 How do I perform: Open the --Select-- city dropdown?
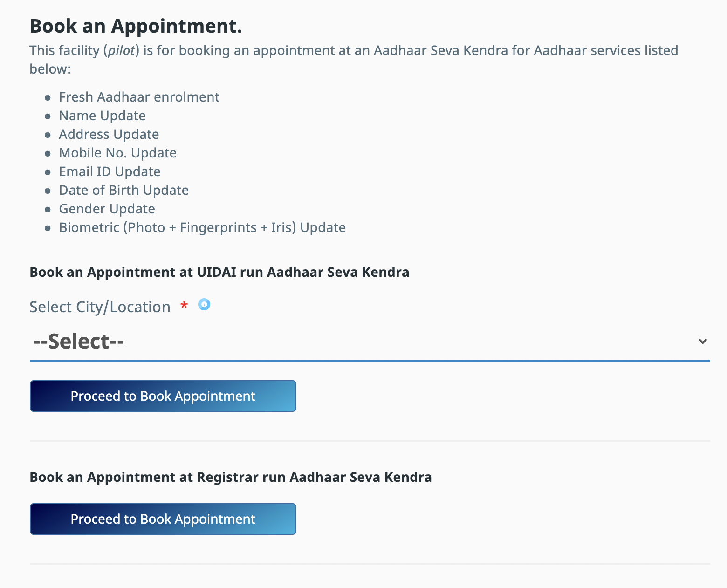(363, 342)
